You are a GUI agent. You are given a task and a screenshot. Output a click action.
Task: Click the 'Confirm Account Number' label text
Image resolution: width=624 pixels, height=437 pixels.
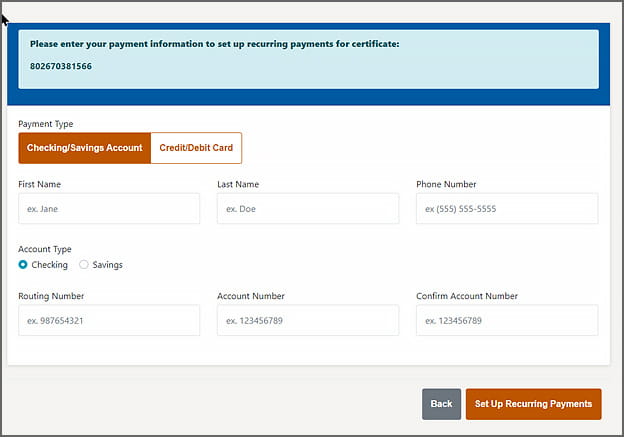pos(467,296)
